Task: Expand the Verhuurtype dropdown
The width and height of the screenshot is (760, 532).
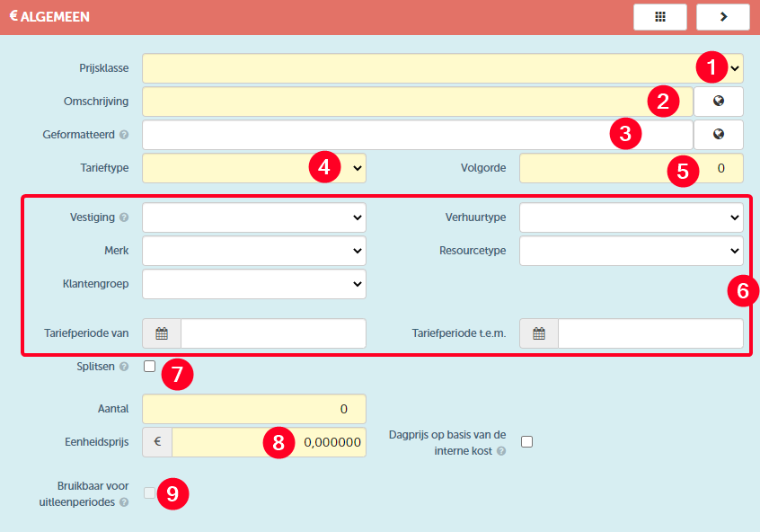Action: click(631, 217)
